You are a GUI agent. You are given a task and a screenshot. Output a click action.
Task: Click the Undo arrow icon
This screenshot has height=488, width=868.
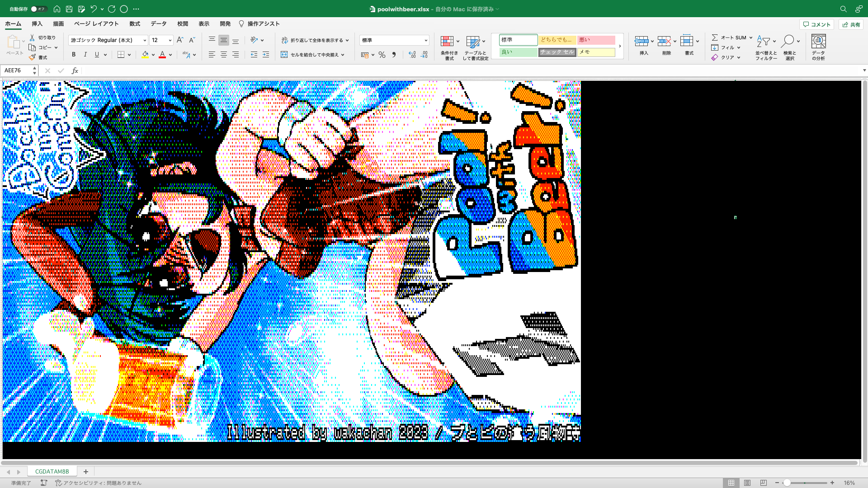(x=94, y=9)
